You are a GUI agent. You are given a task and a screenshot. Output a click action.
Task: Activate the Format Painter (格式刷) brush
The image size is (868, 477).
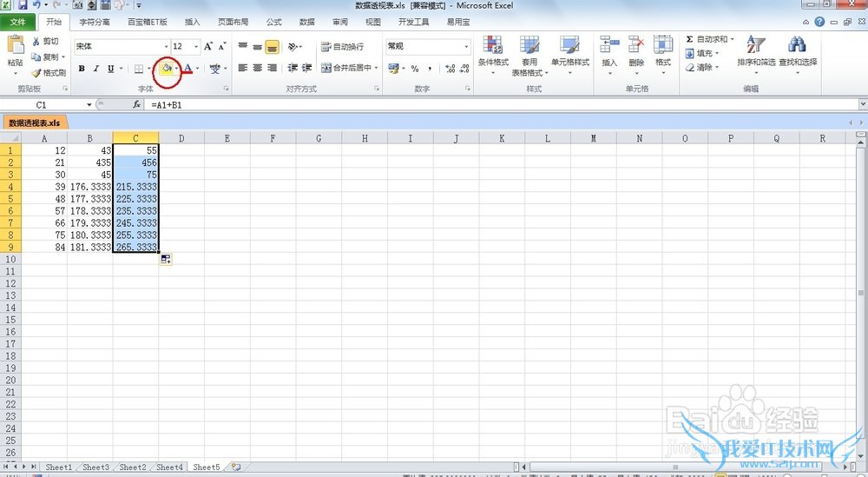[36, 73]
